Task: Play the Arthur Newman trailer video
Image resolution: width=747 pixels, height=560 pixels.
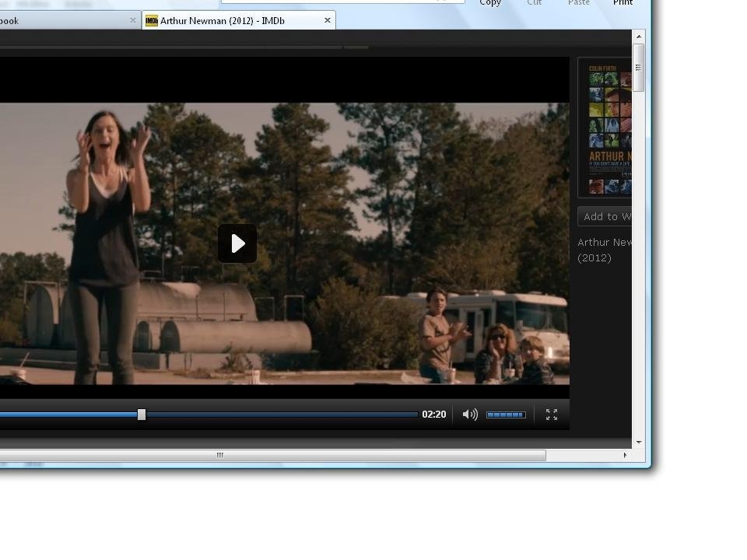Action: [237, 243]
